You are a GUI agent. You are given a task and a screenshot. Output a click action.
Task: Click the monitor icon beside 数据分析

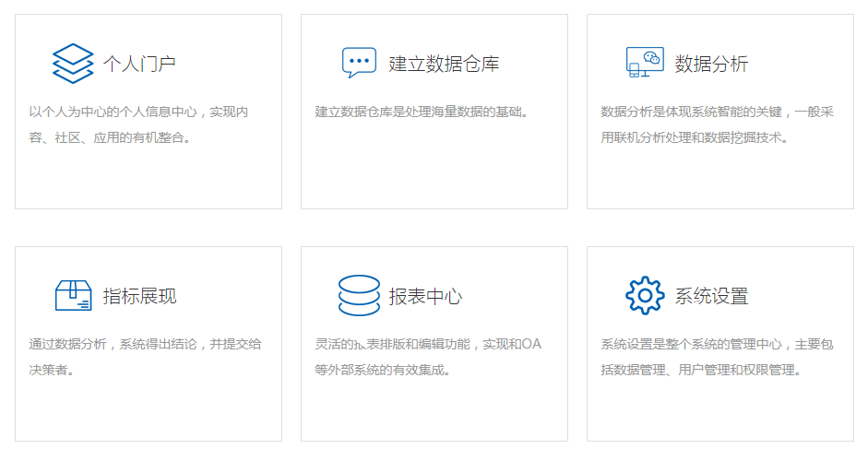(645, 63)
